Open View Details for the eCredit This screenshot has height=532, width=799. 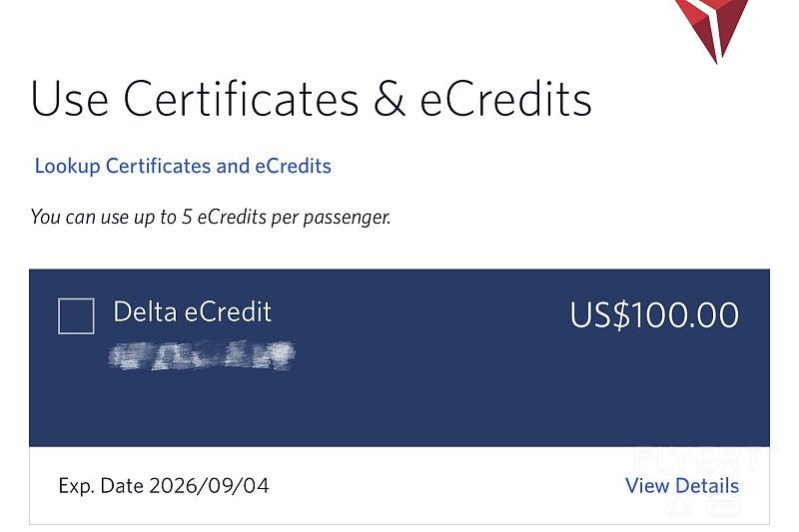point(682,486)
